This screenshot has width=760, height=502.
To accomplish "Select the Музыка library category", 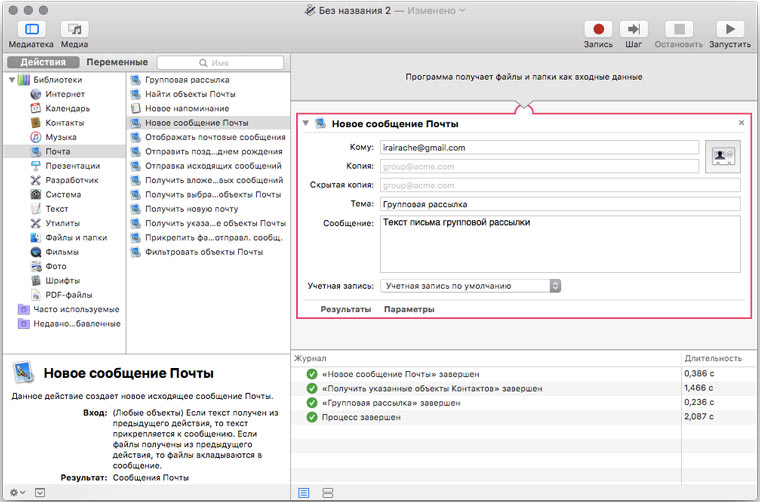I will click(61, 137).
